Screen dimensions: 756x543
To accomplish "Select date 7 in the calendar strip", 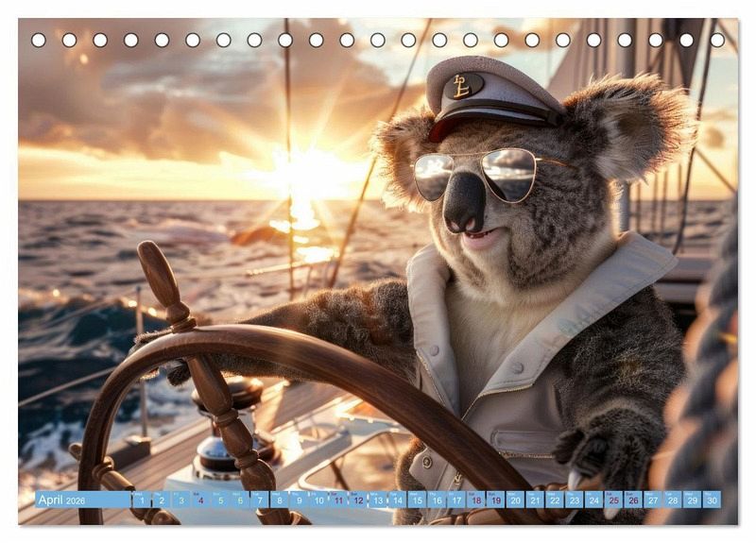I will click(260, 500).
